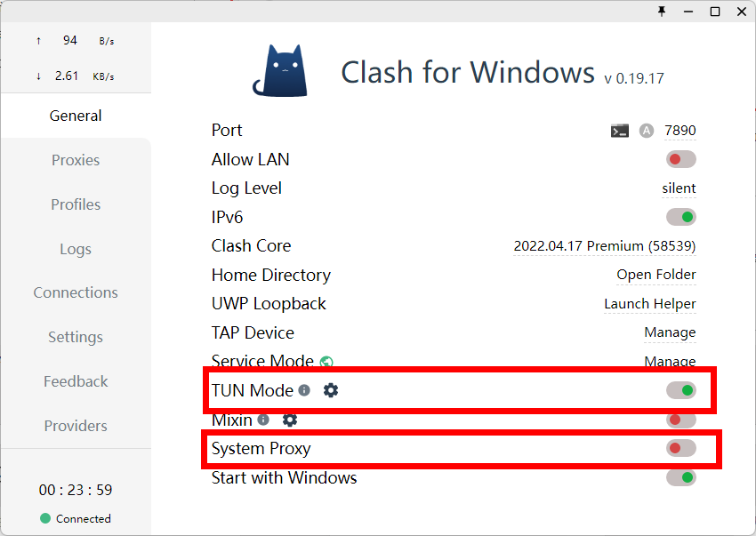Click Open Folder for Home Directory
Screen dimensions: 756x536
point(656,275)
